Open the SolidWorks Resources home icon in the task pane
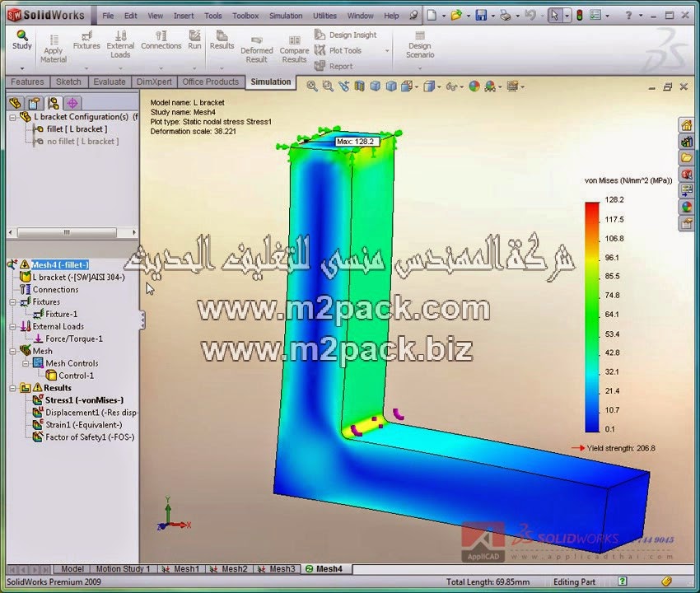The height and width of the screenshot is (593, 700). pyautogui.click(x=687, y=125)
